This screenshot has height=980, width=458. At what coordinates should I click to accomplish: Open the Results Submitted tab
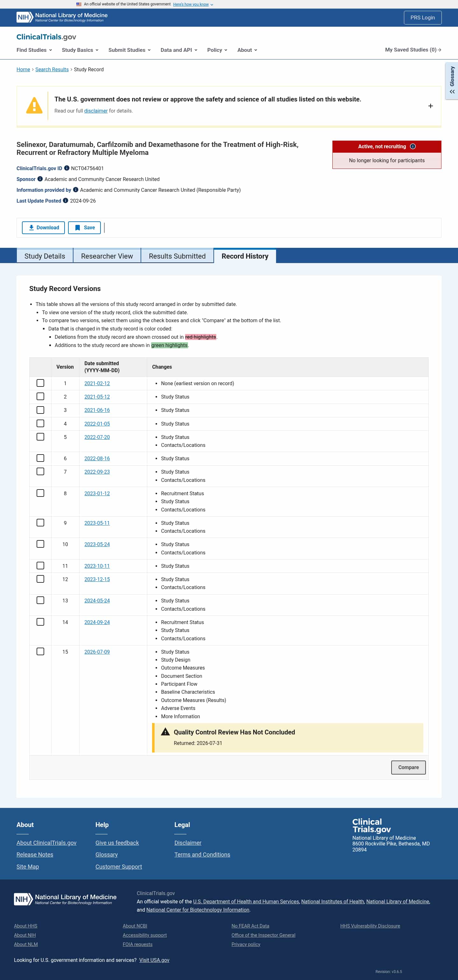pyautogui.click(x=177, y=256)
